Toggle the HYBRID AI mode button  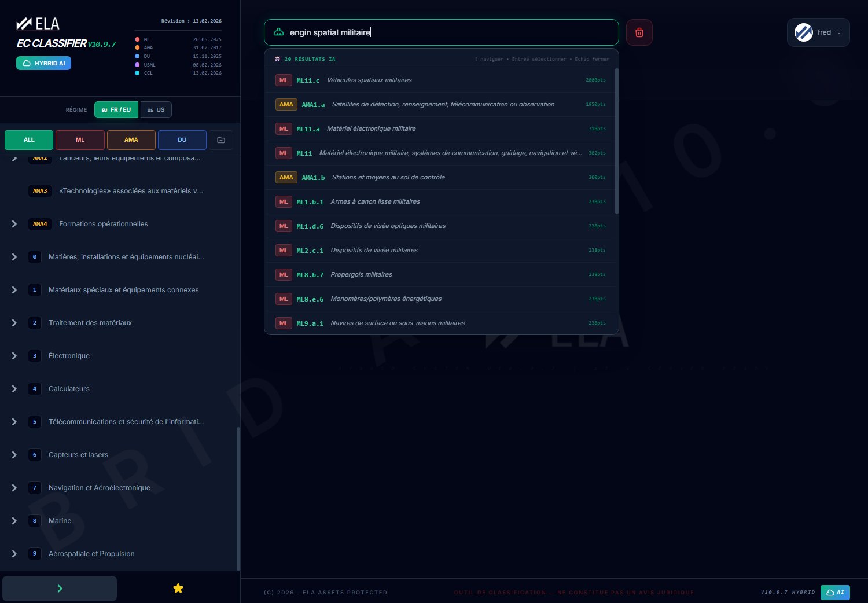(x=43, y=63)
